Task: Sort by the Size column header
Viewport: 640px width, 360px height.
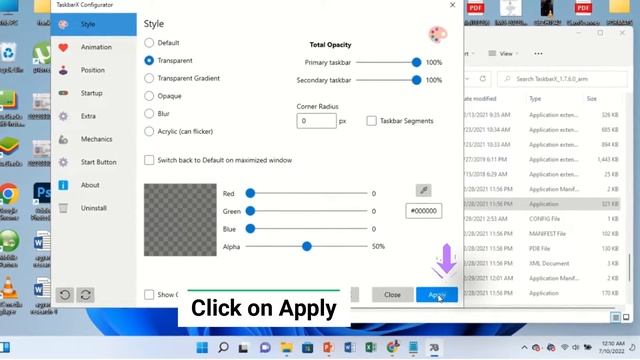Action: 592,99
